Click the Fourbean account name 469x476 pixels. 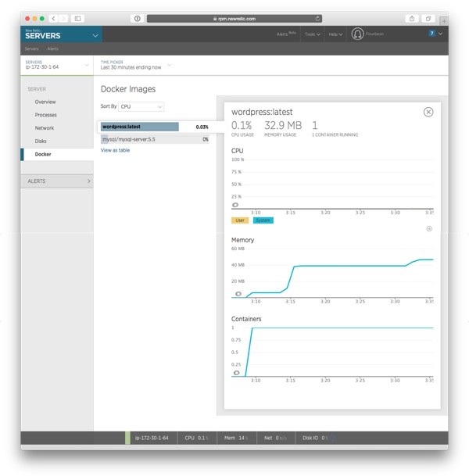pos(374,34)
